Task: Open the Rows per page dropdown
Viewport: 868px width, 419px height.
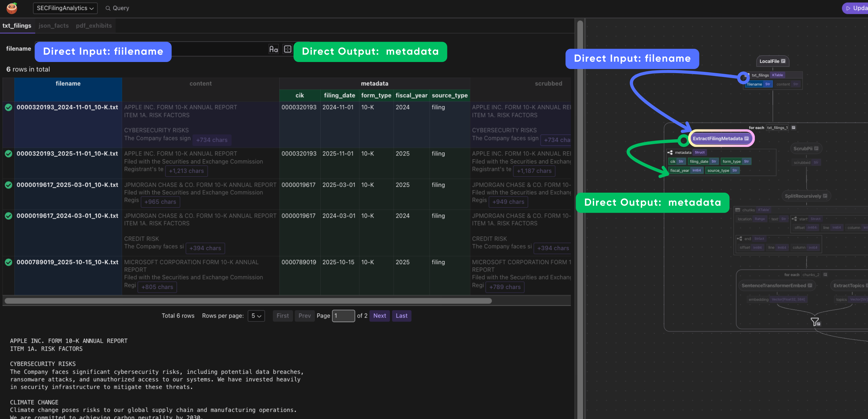Action: [256, 316]
